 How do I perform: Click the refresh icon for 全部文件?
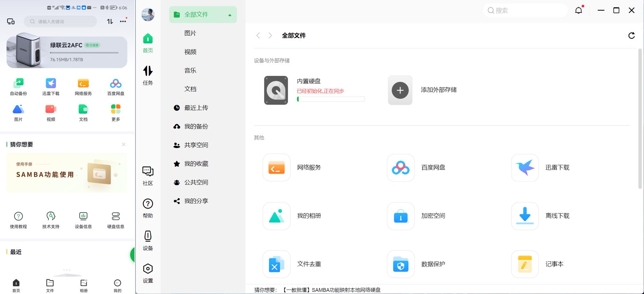631,35
